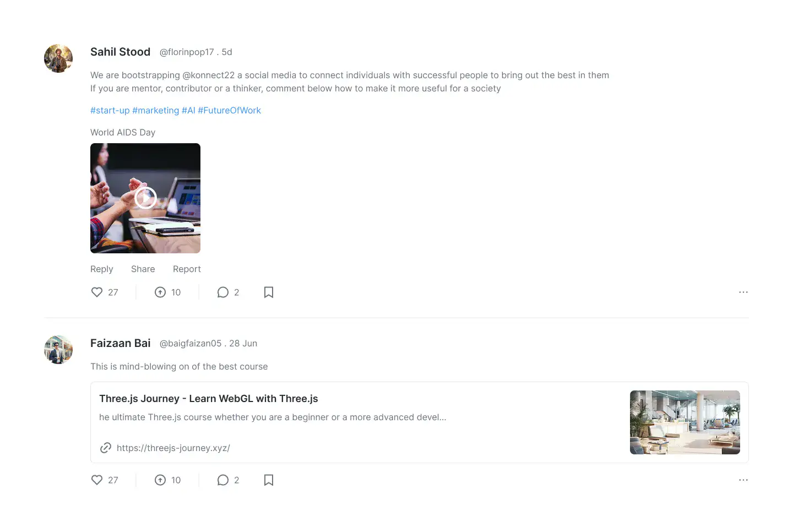Click Reply under Sahil's post

point(102,269)
